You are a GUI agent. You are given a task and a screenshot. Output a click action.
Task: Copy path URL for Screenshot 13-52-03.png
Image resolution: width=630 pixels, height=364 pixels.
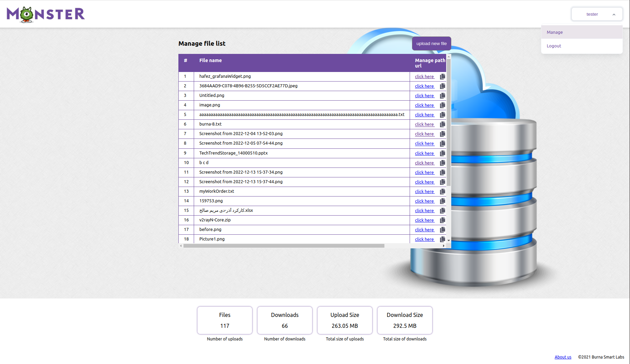click(442, 134)
